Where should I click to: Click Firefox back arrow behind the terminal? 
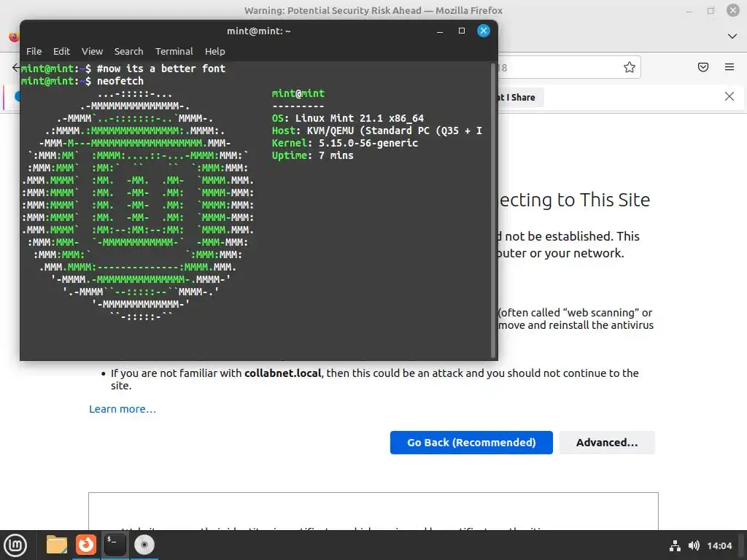(x=16, y=68)
